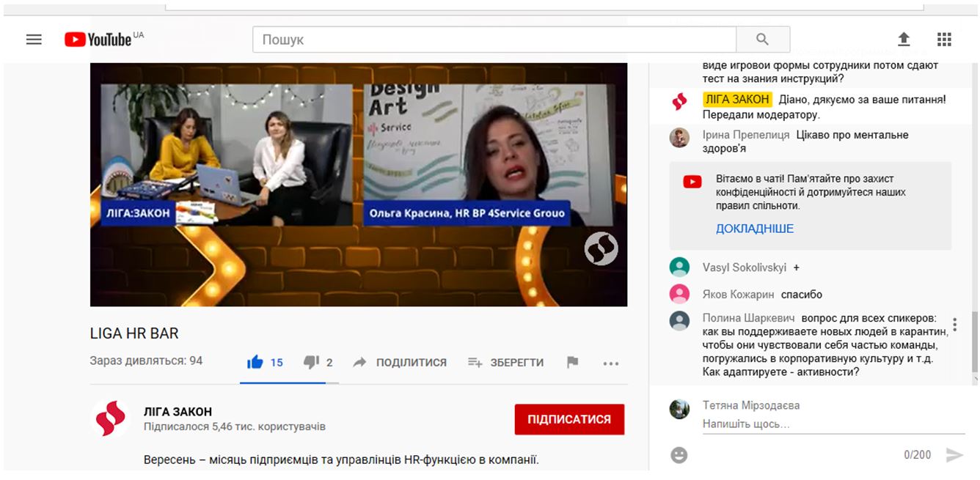Click the channel watermark on video

point(601,248)
